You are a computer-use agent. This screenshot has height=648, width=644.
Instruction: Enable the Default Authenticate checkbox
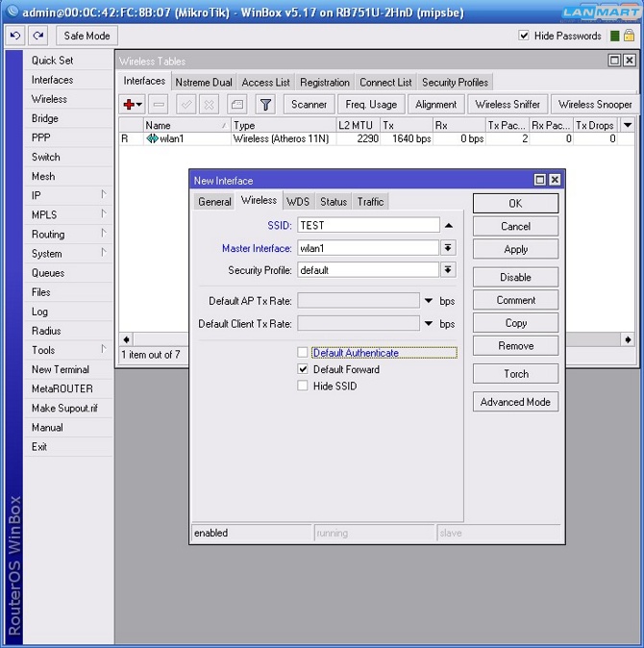point(303,353)
